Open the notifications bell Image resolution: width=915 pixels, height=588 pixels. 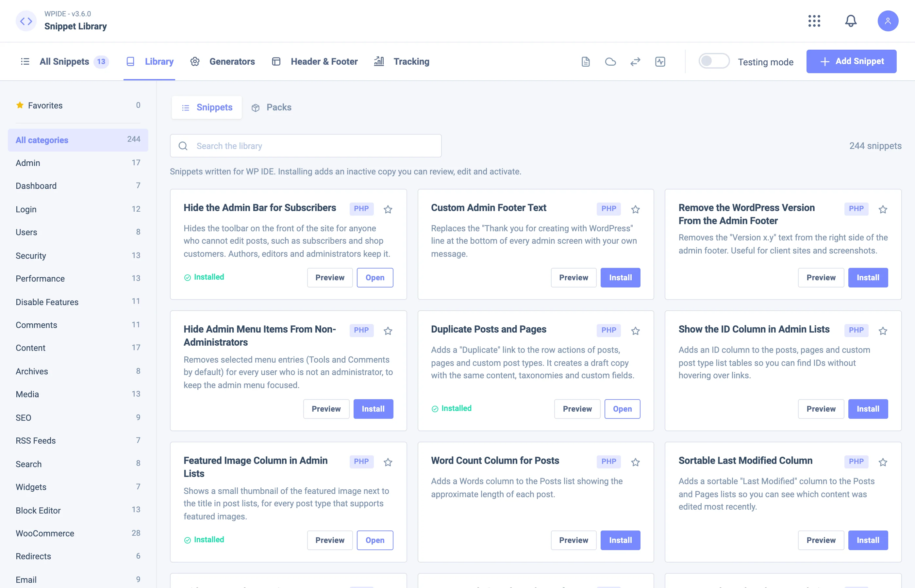(851, 21)
